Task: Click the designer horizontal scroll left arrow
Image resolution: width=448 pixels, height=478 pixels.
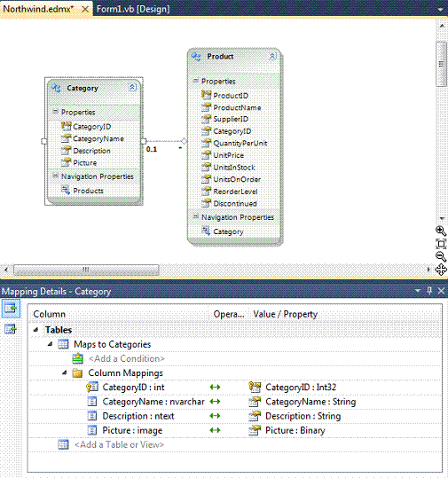Action: (x=6, y=270)
